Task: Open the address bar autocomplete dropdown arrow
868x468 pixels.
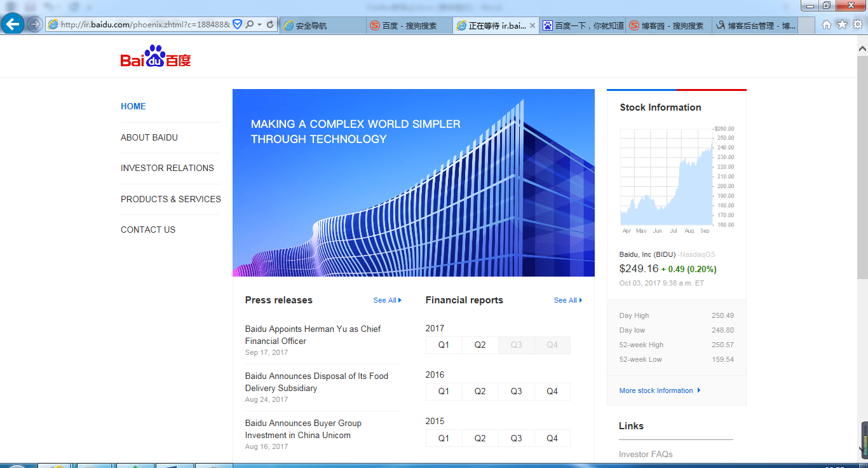Action: (259, 25)
